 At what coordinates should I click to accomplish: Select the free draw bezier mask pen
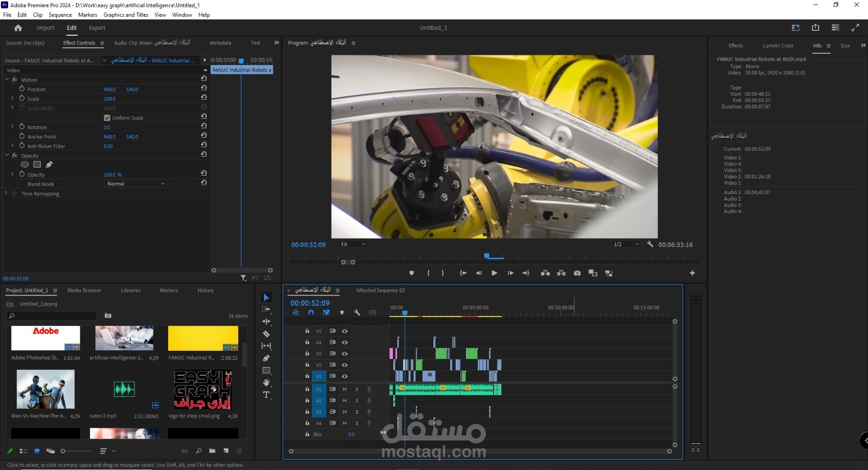click(49, 164)
